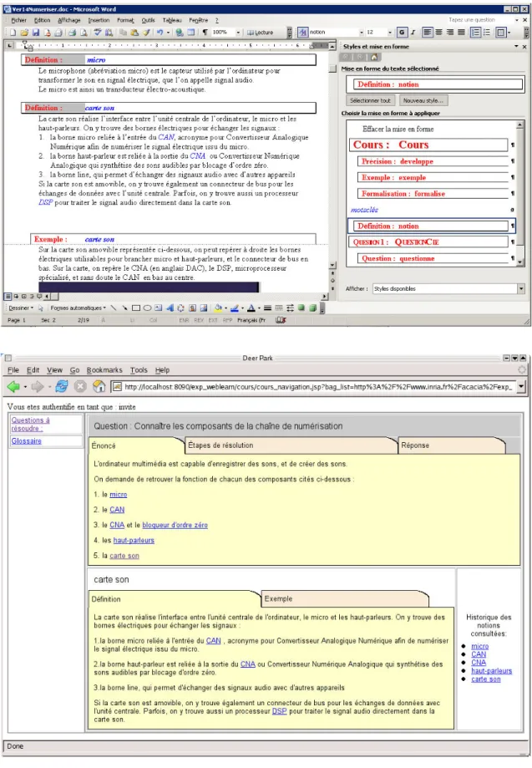
Task: Open the Styles and formatting icon beside style box
Action: (x=303, y=33)
